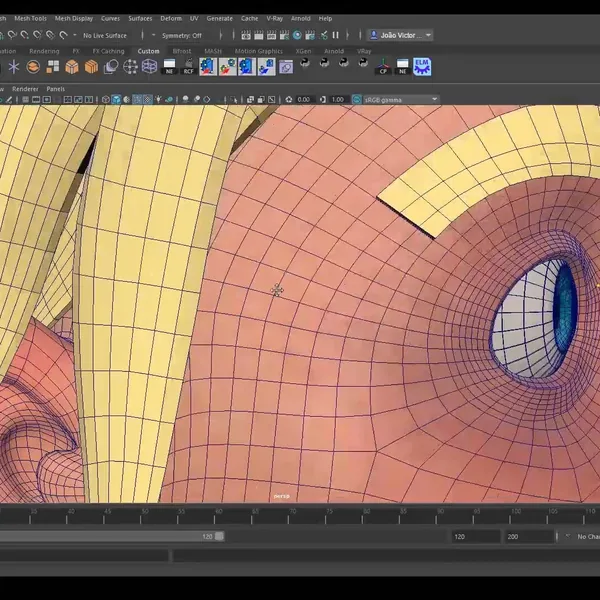
Task: Open the Cache menu
Action: click(x=249, y=18)
